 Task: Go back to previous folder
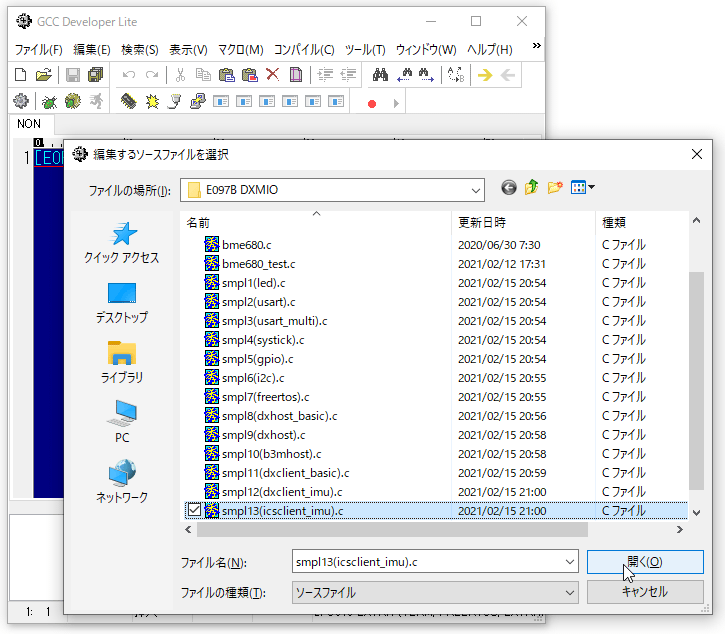(509, 187)
